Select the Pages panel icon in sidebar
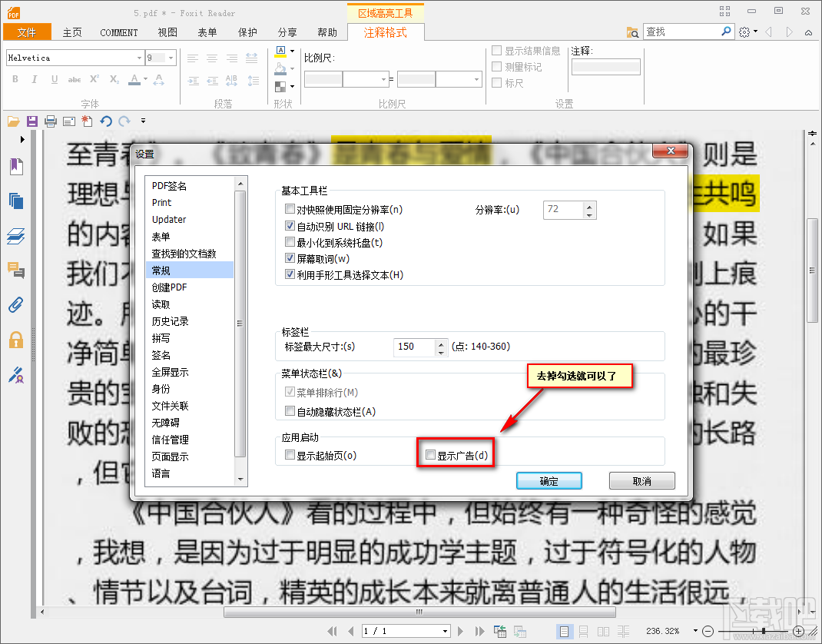The width and height of the screenshot is (822, 644). [x=15, y=200]
